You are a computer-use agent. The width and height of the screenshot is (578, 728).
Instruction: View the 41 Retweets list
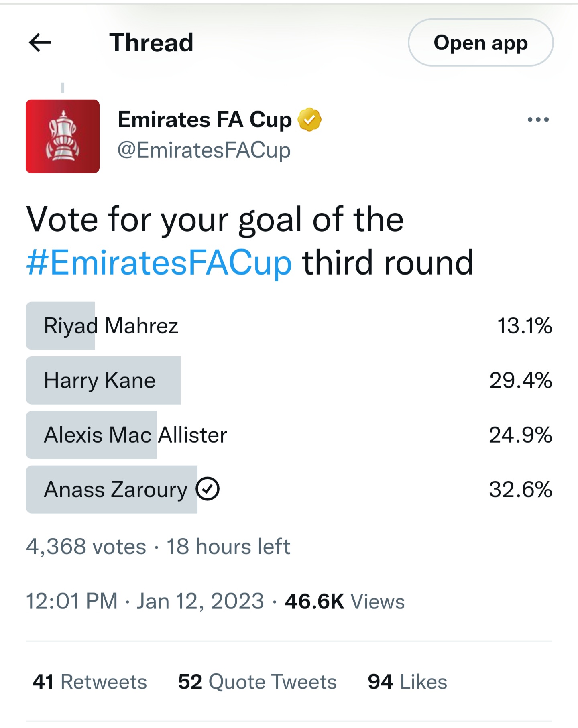coord(90,682)
